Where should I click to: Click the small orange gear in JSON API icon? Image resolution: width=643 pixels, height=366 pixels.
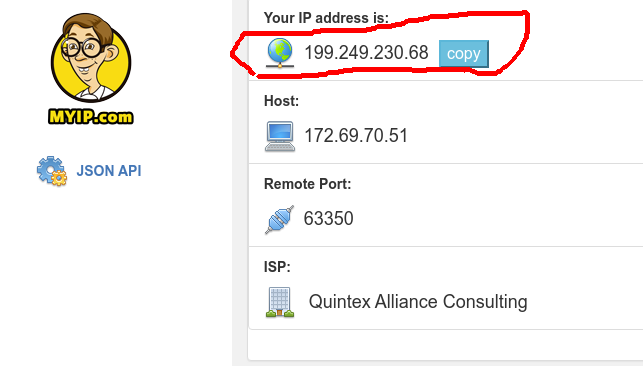(x=59, y=178)
